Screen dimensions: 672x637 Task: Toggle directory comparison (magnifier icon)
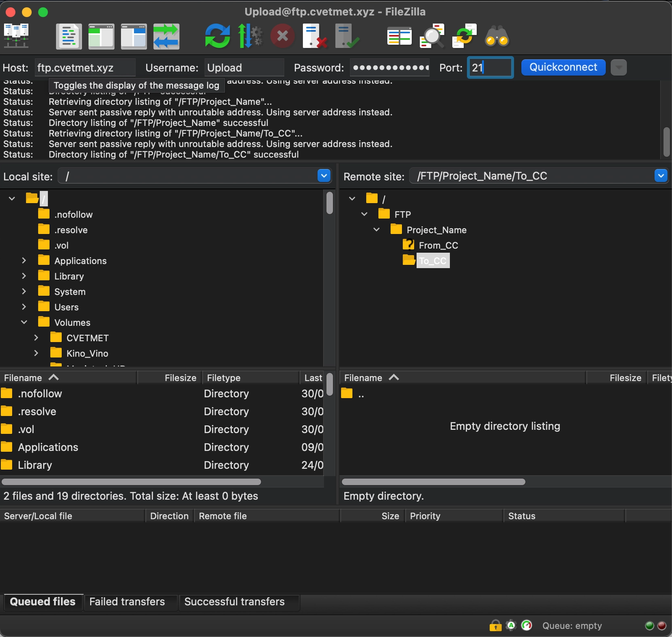[x=432, y=36]
